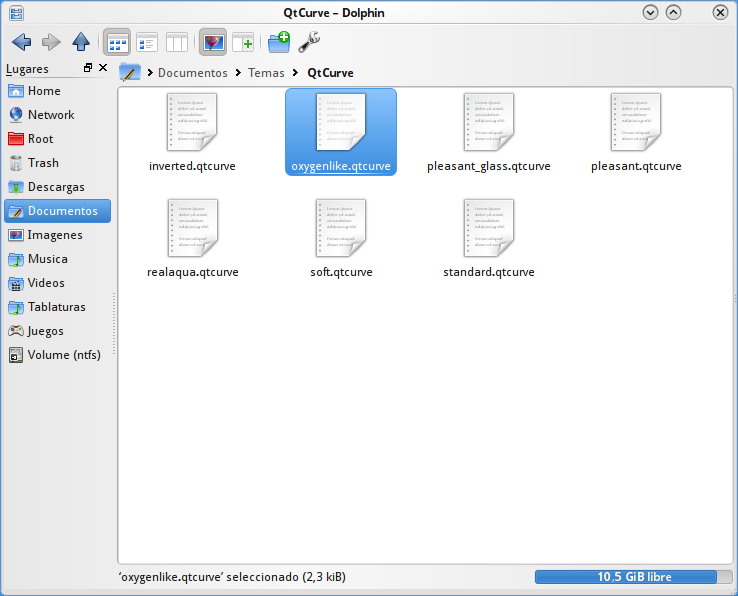Click the greyed forward arrow
This screenshot has width=738, height=596.
(51, 42)
